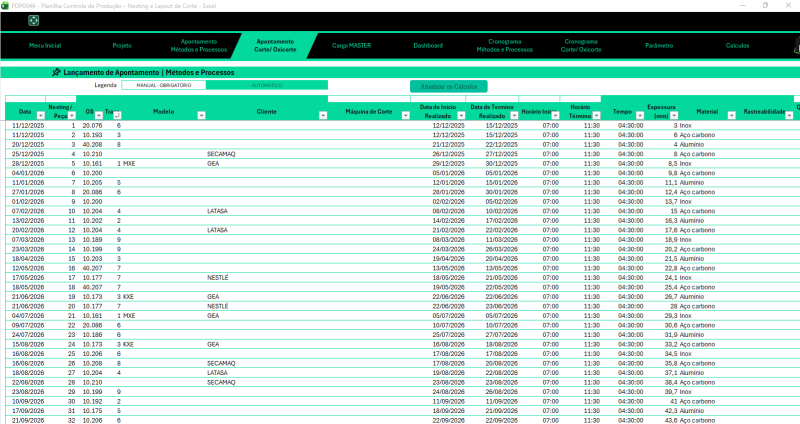
Task: Open the Menu Inicial tab
Action: click(x=45, y=46)
